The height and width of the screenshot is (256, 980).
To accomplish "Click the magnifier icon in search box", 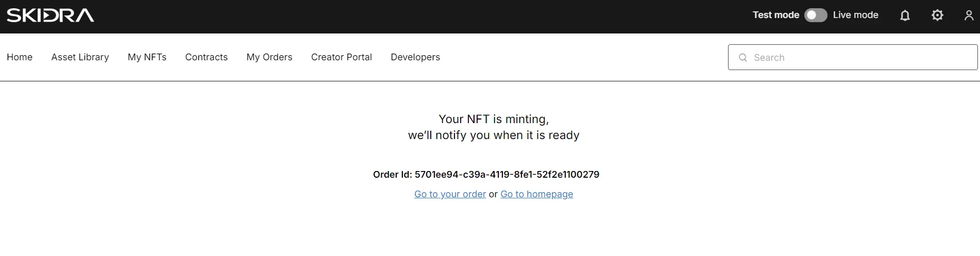I will click(743, 58).
